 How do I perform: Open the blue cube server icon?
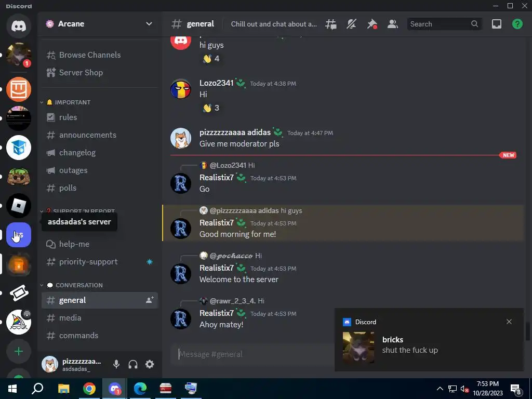click(19, 148)
